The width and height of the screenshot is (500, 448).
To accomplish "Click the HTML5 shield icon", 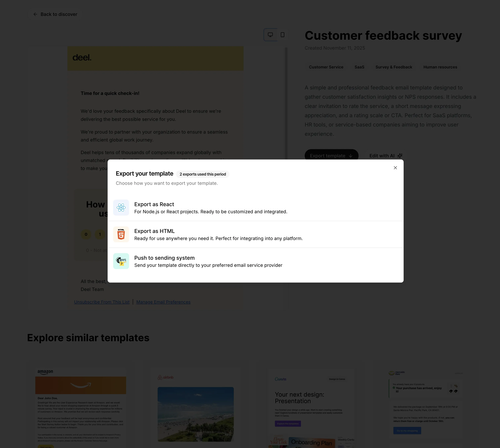I will (121, 234).
